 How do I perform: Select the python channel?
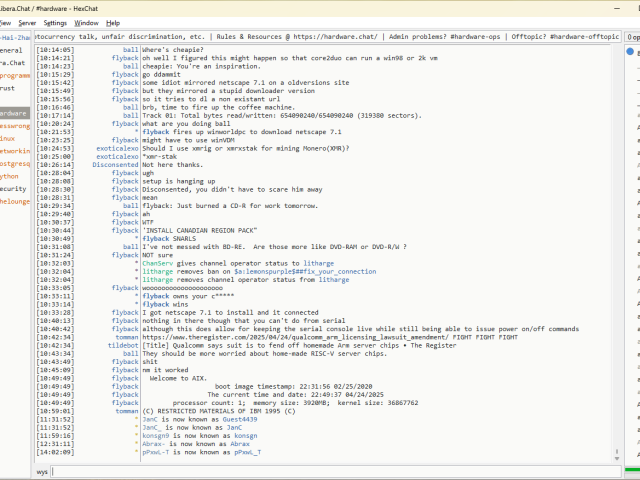tap(10, 176)
